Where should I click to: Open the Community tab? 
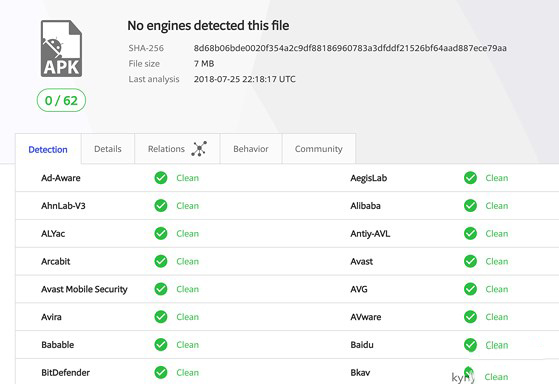(319, 149)
